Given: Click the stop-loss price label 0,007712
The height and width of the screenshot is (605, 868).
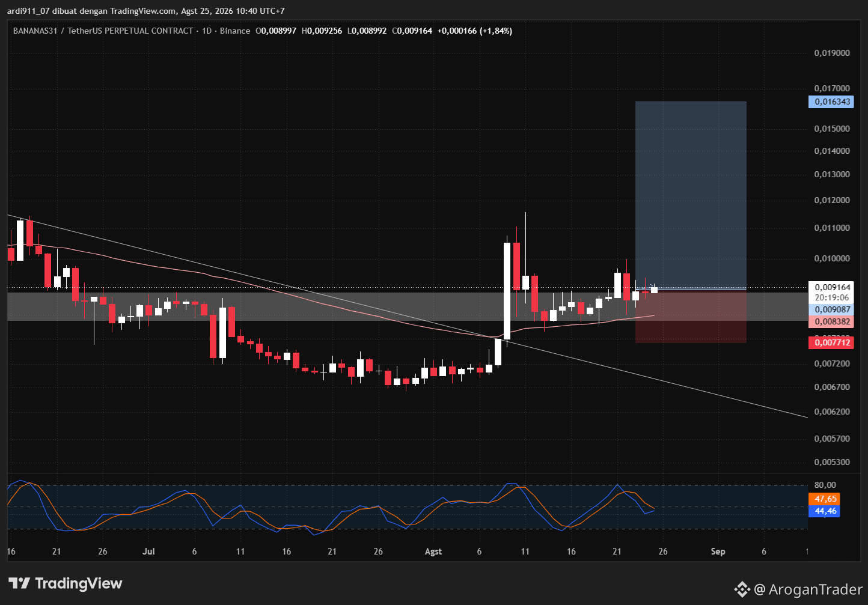Looking at the screenshot, I should [x=831, y=342].
